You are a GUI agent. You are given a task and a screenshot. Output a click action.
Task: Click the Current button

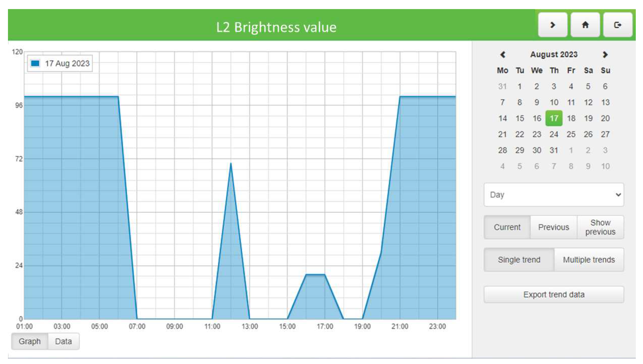507,227
